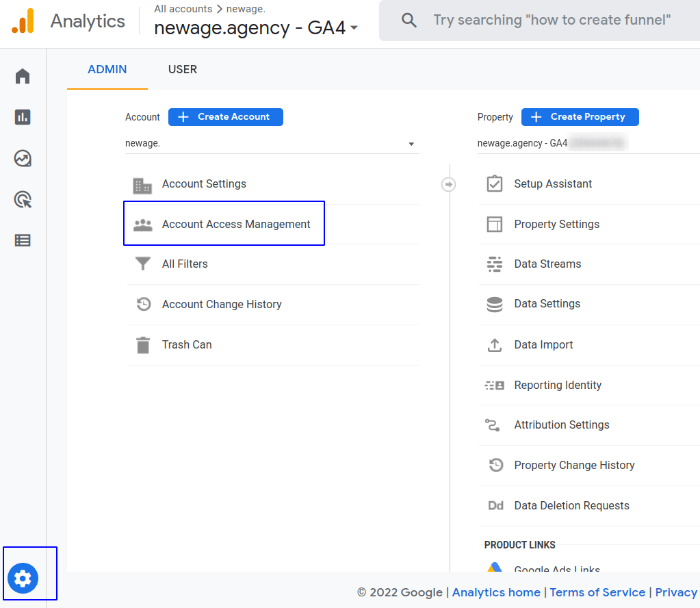Open the Explore icon in sidebar
The width and height of the screenshot is (700, 608).
22,158
